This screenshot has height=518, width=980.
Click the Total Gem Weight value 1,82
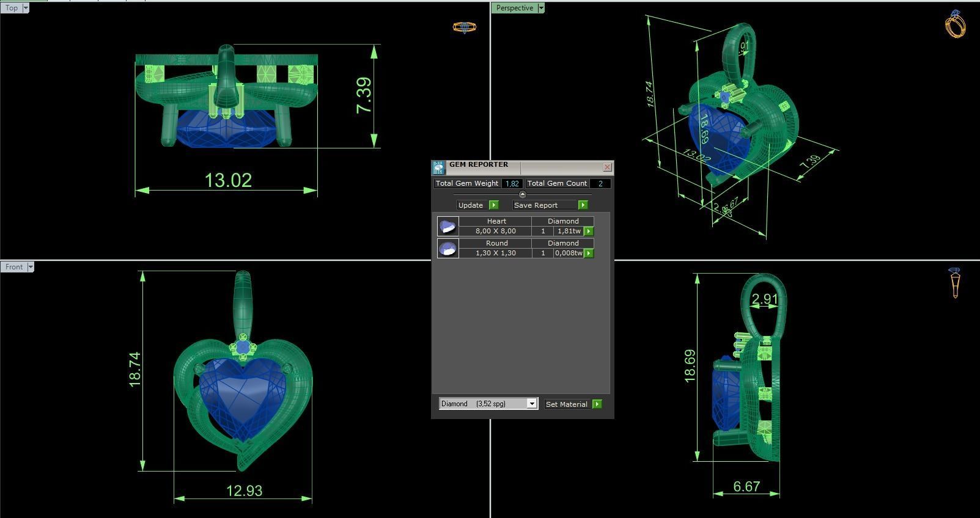pos(512,183)
